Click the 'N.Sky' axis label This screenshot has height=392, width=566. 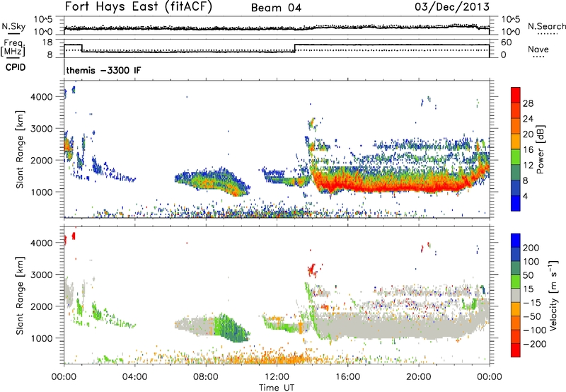[13, 27]
